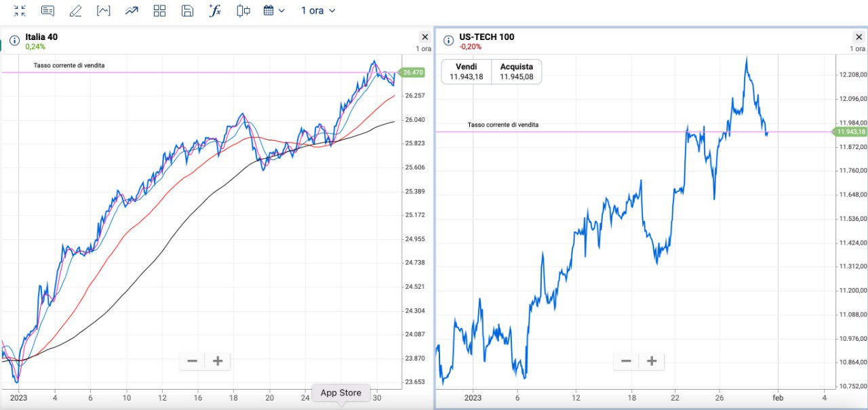Click the 0,24% change value

pos(35,47)
